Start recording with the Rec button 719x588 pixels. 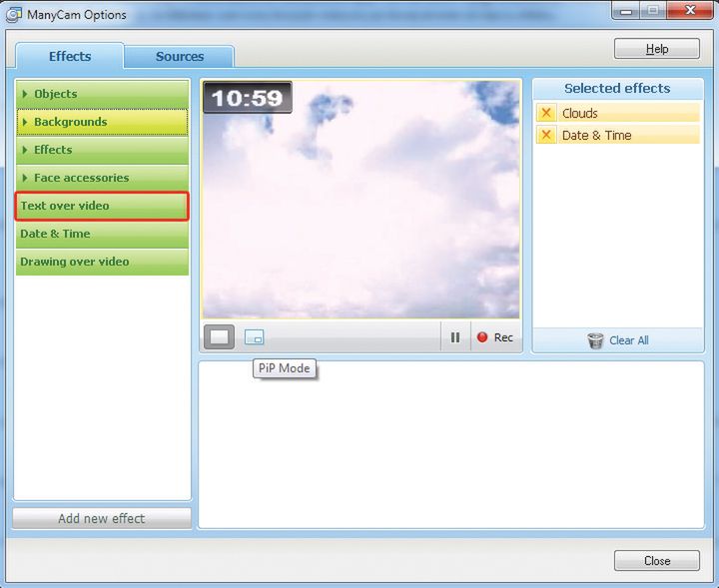tap(495, 337)
